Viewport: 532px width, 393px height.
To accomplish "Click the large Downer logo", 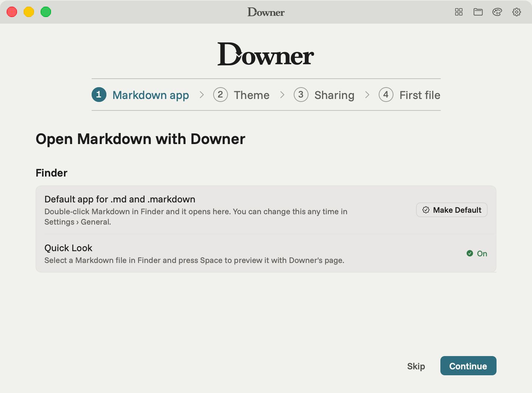I will [266, 54].
